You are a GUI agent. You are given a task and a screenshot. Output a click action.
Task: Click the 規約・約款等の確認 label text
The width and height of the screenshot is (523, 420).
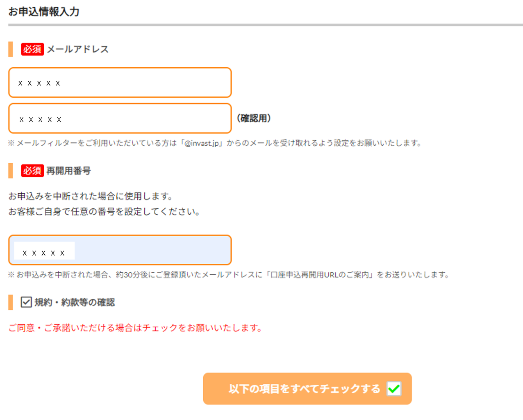coord(75,302)
